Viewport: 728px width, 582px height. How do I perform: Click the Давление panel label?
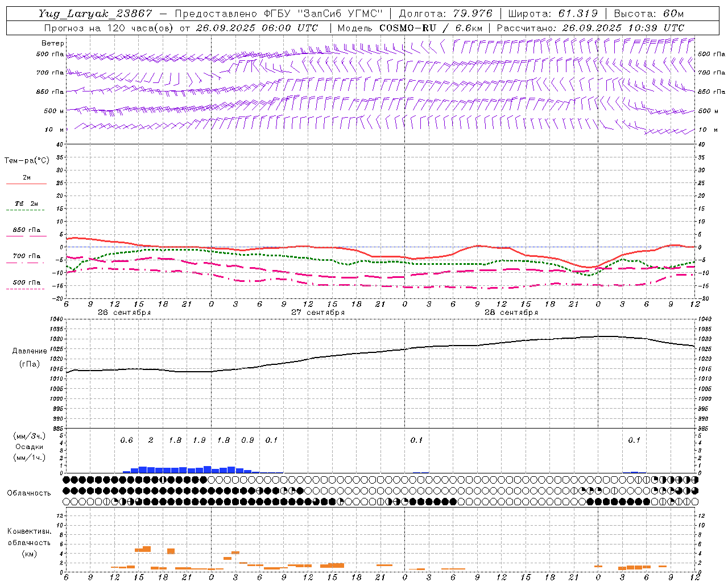coord(30,351)
